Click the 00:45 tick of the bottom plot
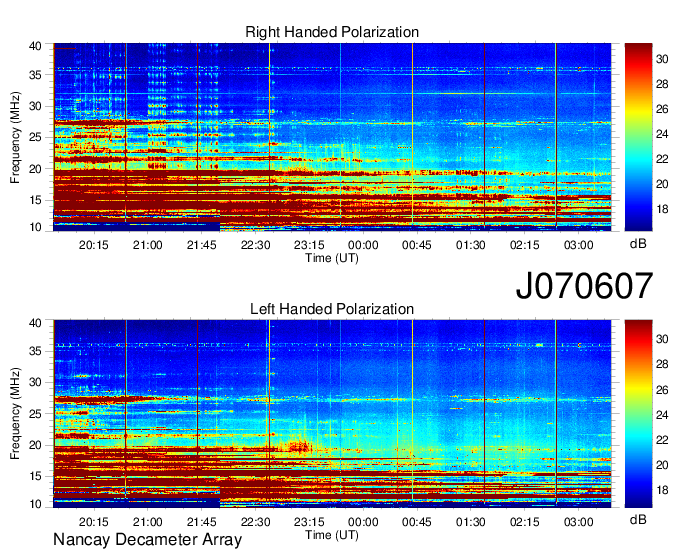Screen dimensions: 680x552 click(x=417, y=522)
